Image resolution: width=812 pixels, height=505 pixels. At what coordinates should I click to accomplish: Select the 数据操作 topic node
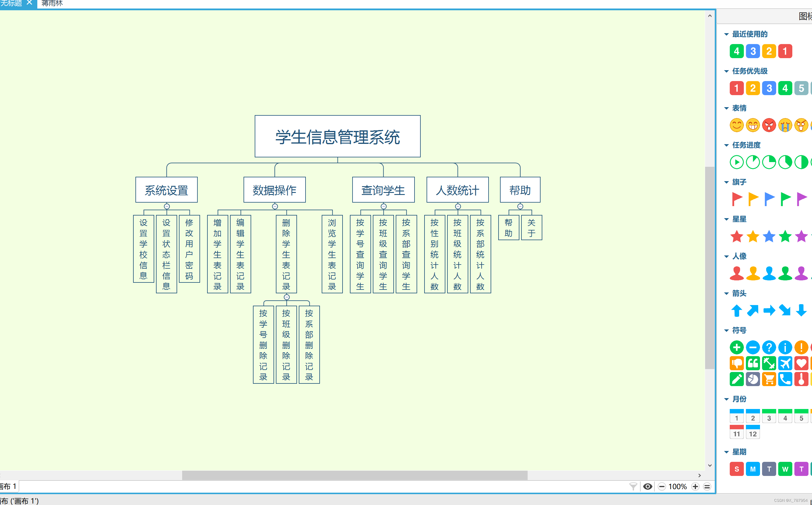coord(275,190)
